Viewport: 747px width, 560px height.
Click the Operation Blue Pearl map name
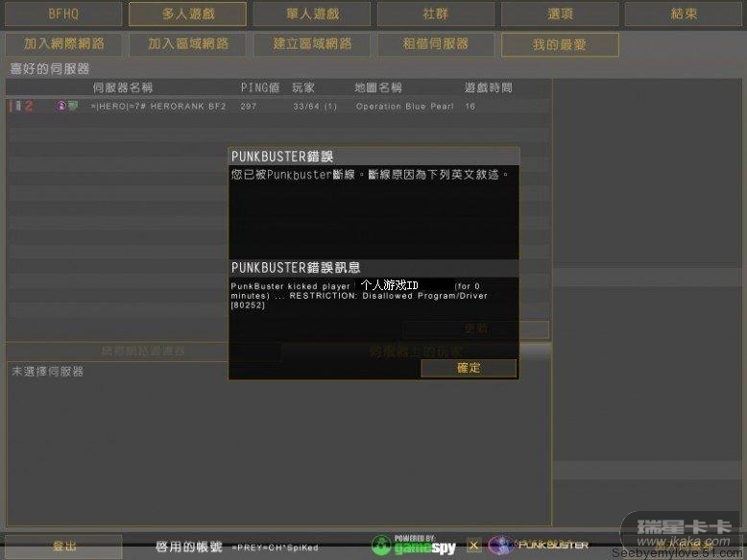click(x=404, y=107)
